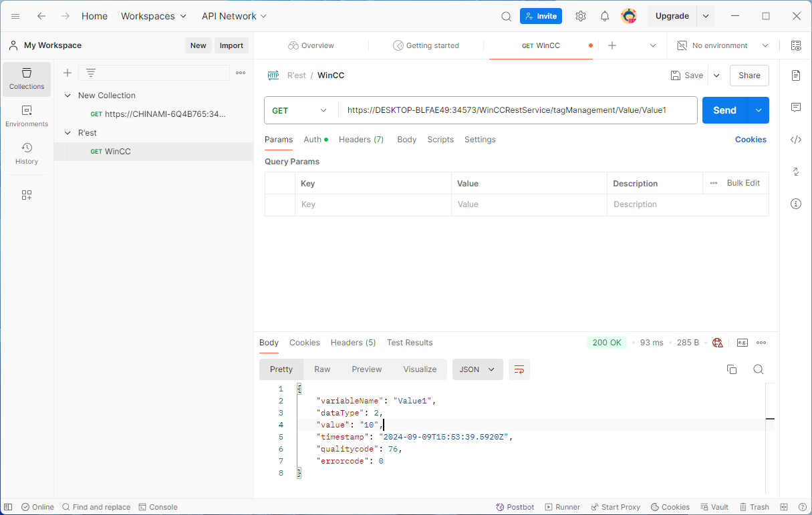Open the Upgrade dropdown arrow
812x515 pixels.
click(x=706, y=16)
